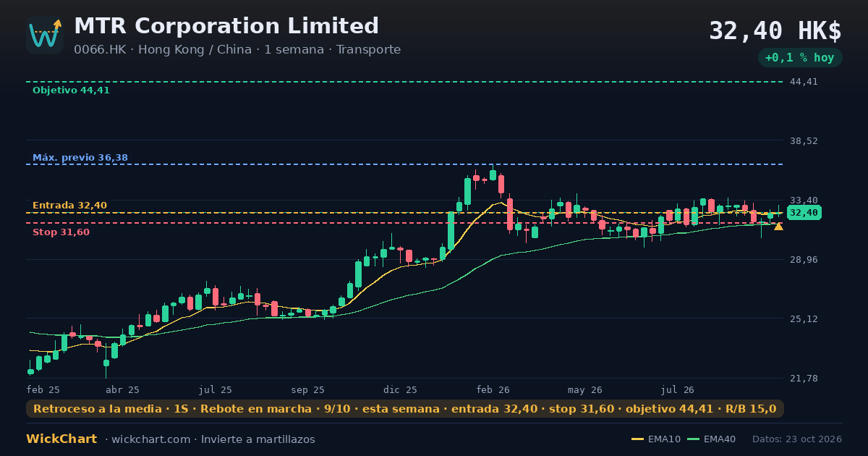Screen dimensions: 868x456
Task: Click the jul 26 date label
Action: [x=678, y=389]
